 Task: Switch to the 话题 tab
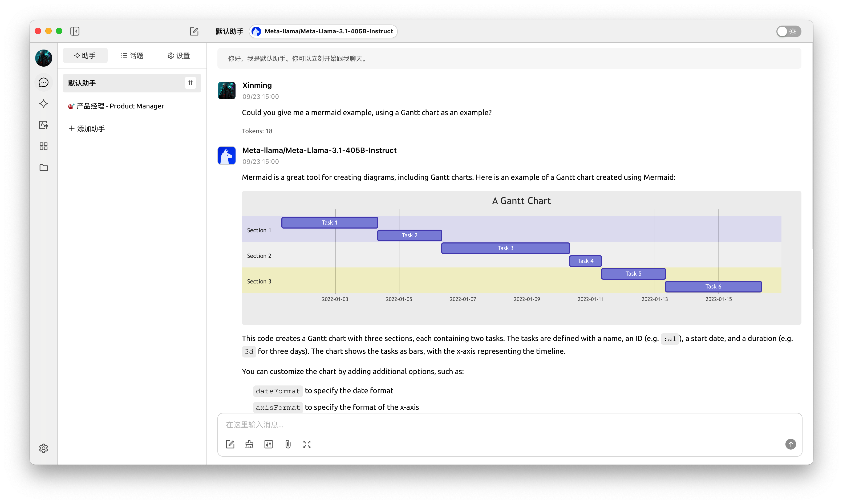tap(132, 56)
